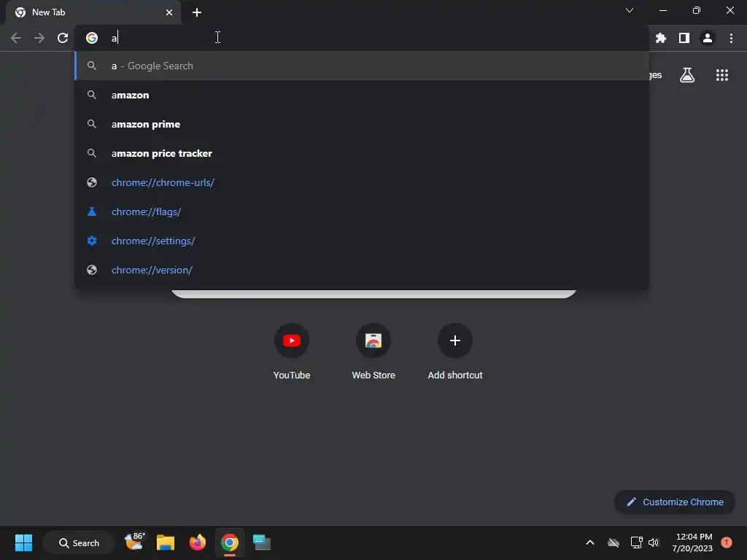Choose the 'amazon prime' suggestion
This screenshot has width=747, height=560.
362,124
